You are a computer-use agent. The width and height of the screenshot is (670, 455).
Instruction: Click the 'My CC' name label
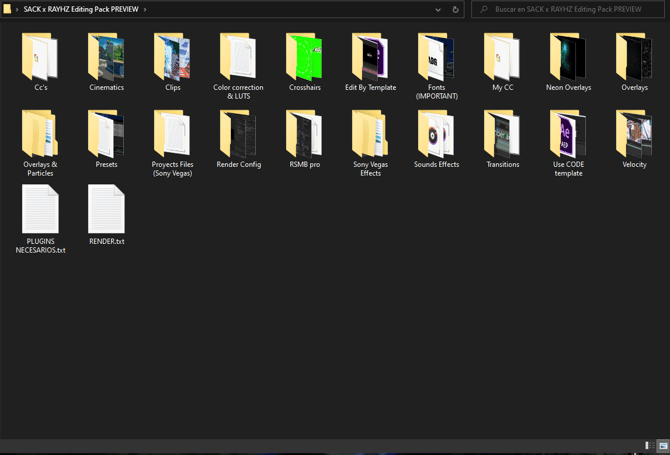tap(502, 88)
